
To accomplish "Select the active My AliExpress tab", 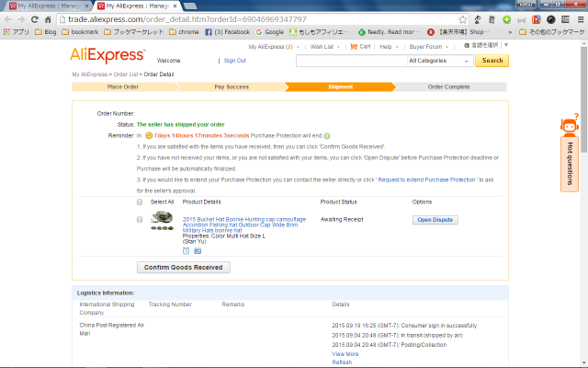I will click(137, 6).
